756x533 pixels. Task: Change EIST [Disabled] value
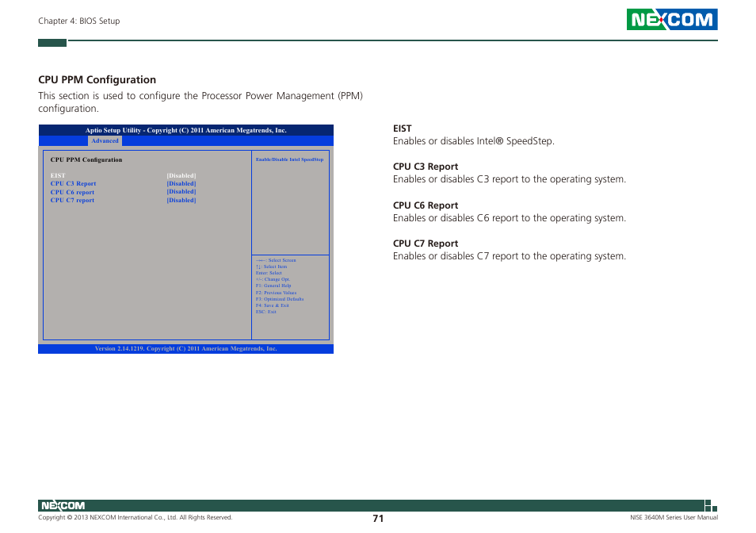tap(181, 175)
